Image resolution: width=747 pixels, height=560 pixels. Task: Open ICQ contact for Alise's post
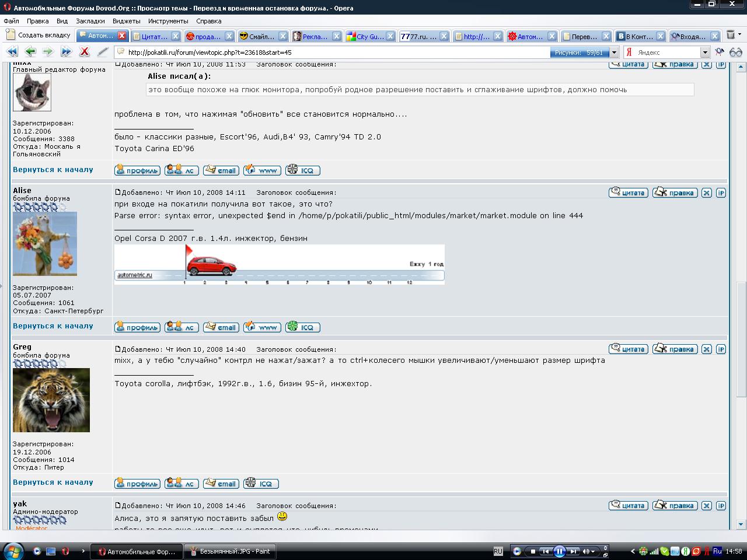[302, 327]
